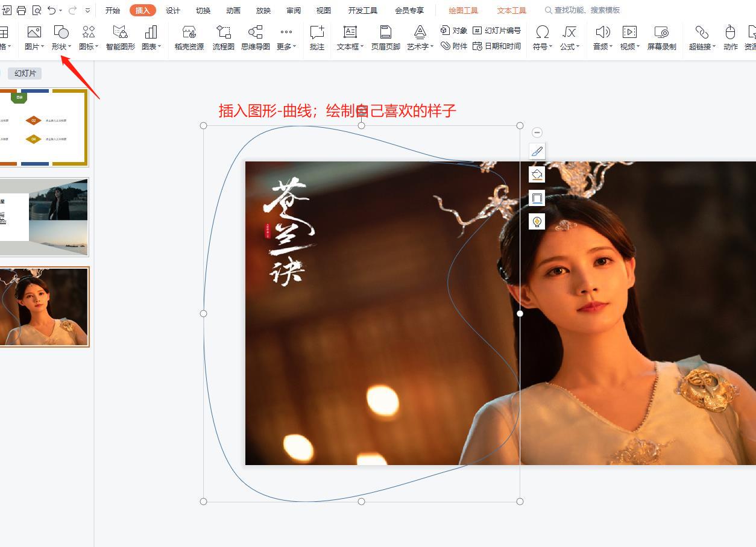Expand the 视频 dropdown arrow
Viewport: 756px width, 547px height.
(x=638, y=47)
